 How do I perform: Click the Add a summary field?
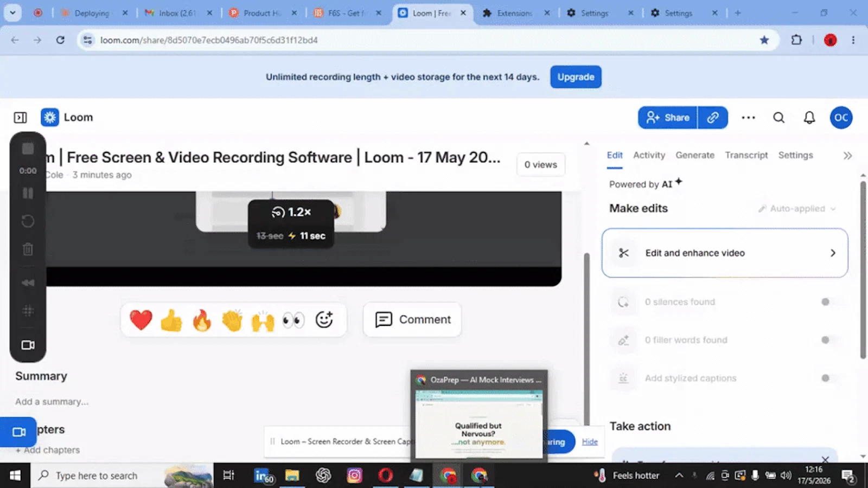[52, 402]
